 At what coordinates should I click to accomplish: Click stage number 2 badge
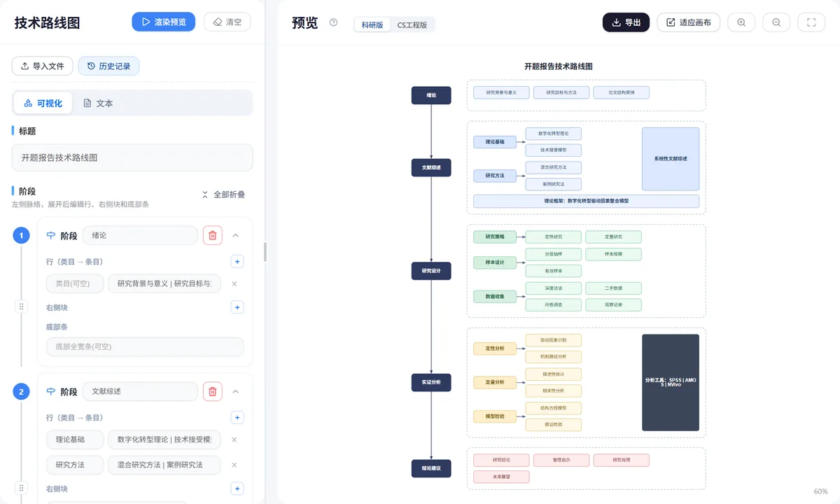coord(21,392)
